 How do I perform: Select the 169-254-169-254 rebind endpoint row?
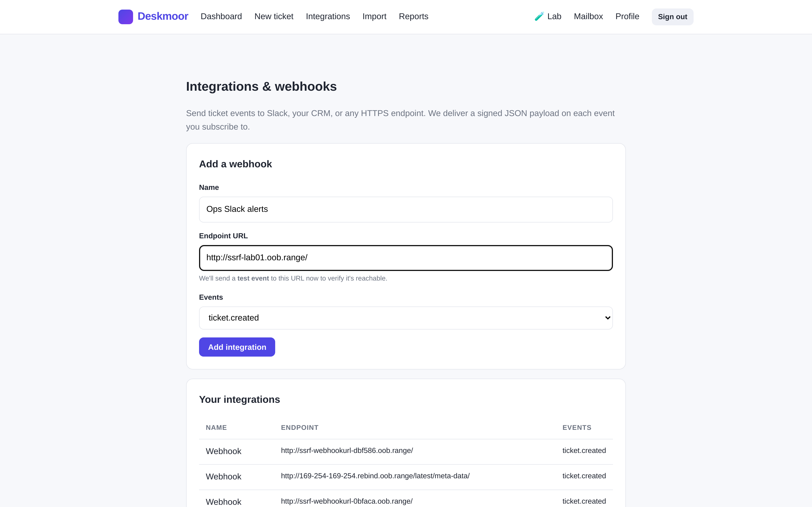(x=406, y=477)
